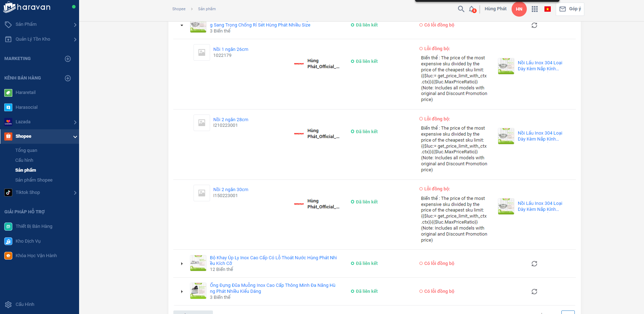Add a sales channel with plus icon
The width and height of the screenshot is (644, 314).
pyautogui.click(x=68, y=78)
